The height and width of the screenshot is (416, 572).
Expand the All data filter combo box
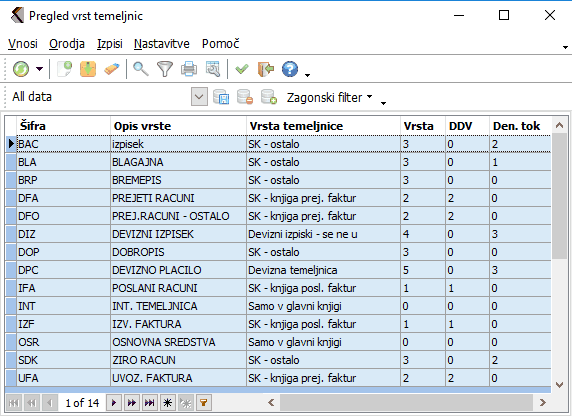(x=199, y=97)
